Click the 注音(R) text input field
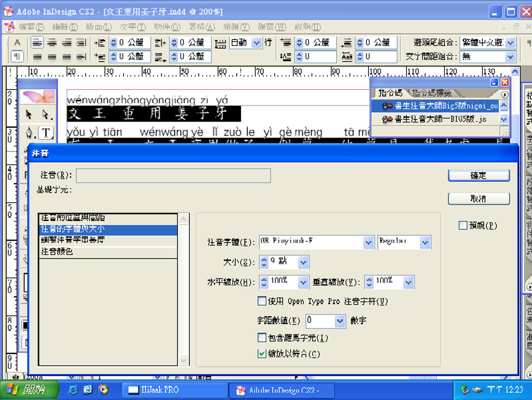Viewport: 532px width, 400px height. (x=173, y=175)
